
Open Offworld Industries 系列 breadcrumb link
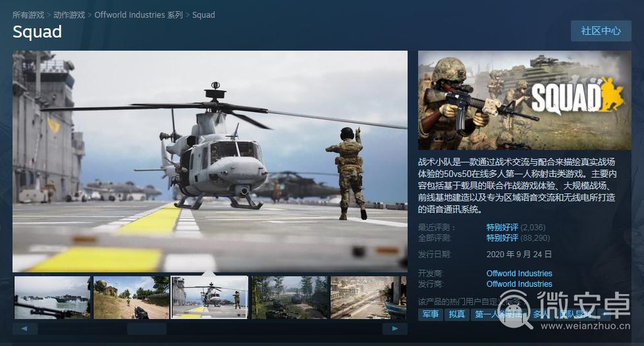(x=138, y=14)
